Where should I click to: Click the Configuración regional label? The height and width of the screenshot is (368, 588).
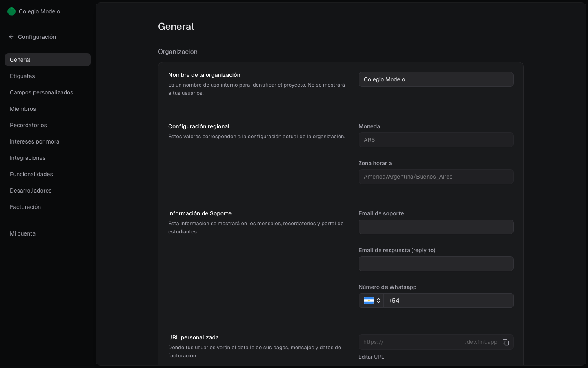(199, 126)
